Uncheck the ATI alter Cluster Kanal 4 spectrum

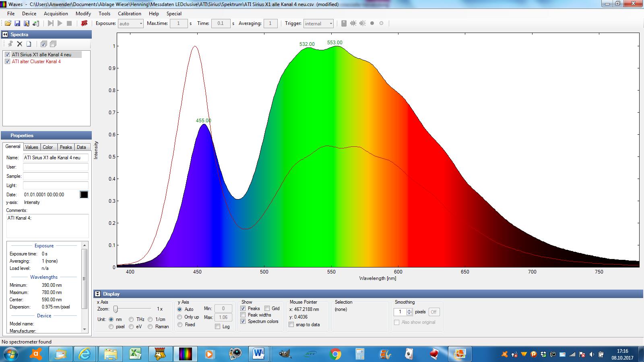coord(7,62)
